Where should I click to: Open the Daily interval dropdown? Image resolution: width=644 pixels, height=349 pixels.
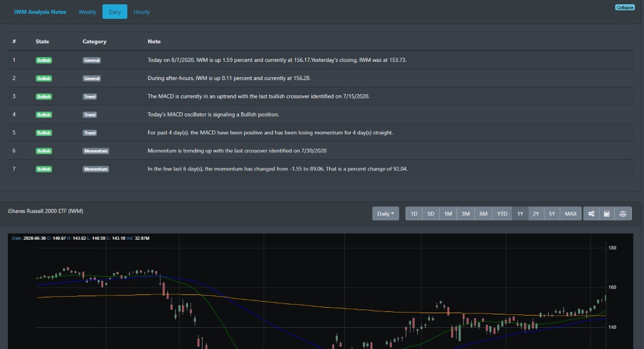[385, 214]
